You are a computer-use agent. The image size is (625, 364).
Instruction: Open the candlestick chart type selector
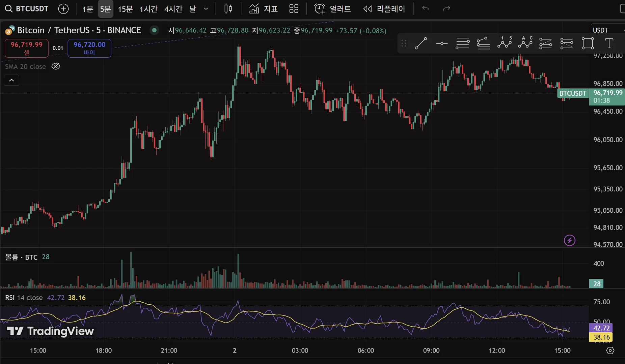[x=228, y=9]
